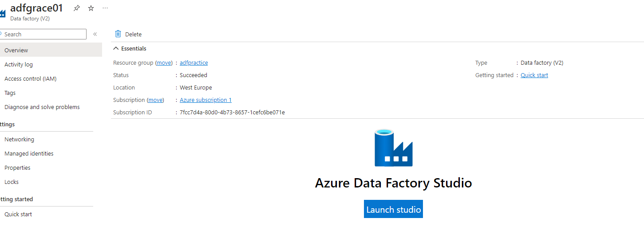644x226 pixels.
Task: Open Activity log from sidebar
Action: tap(19, 65)
